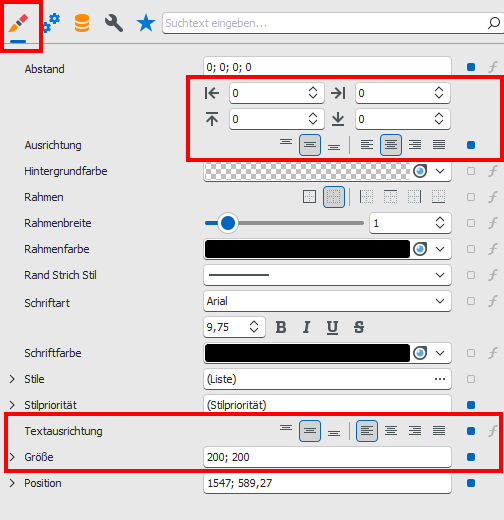
Task: Align left in Ausrichtung row
Action: coord(367,145)
